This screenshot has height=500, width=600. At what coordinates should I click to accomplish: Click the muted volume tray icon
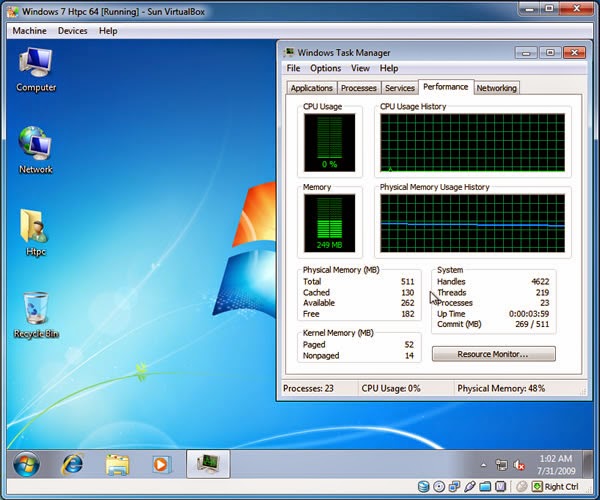(519, 465)
